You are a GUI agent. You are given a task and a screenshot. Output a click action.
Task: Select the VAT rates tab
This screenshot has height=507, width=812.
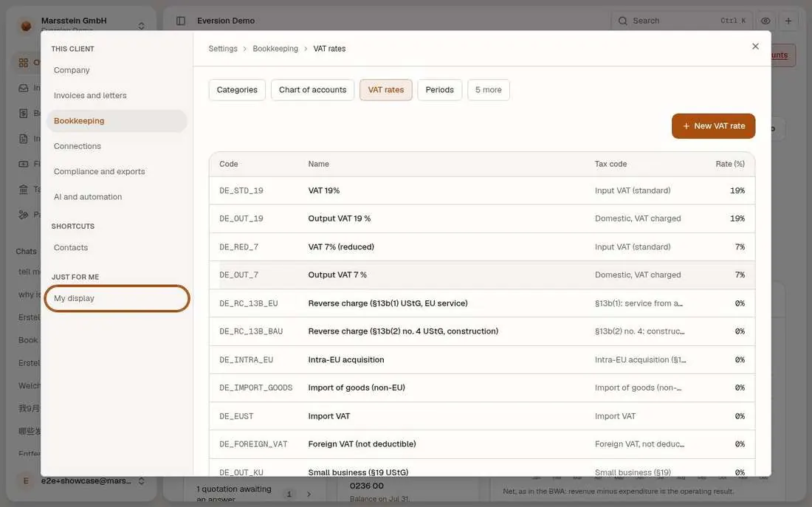tap(386, 89)
